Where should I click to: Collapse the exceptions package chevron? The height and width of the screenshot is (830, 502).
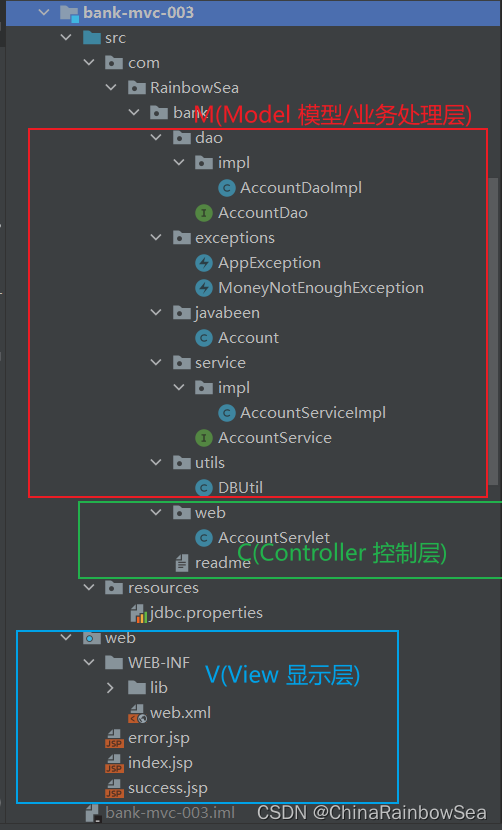pyautogui.click(x=156, y=238)
